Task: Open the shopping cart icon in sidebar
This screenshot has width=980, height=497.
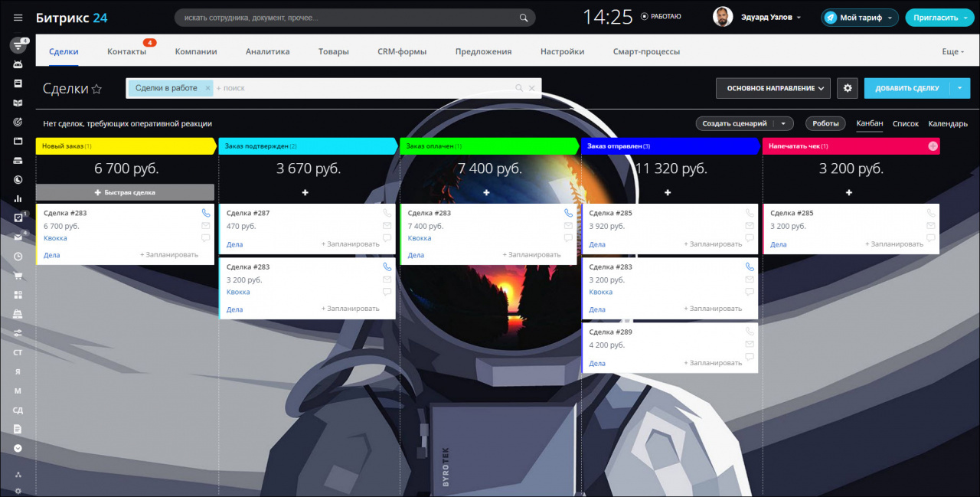Action: tap(18, 276)
